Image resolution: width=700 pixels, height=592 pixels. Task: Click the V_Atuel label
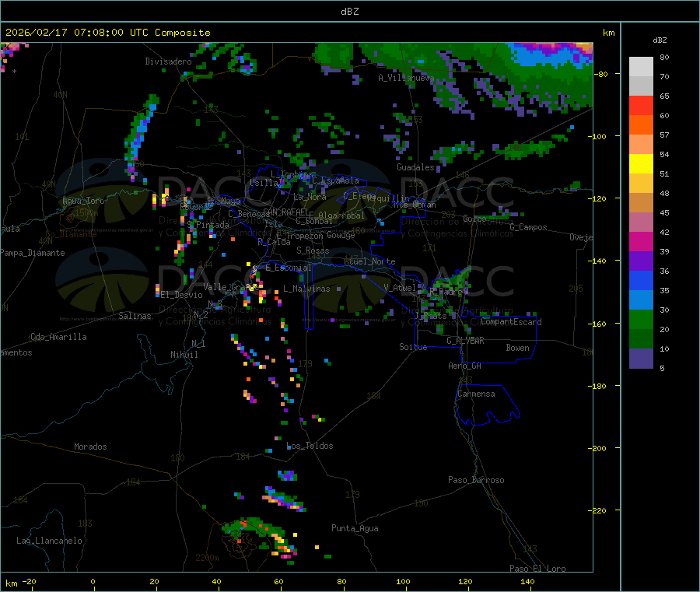coord(400,288)
